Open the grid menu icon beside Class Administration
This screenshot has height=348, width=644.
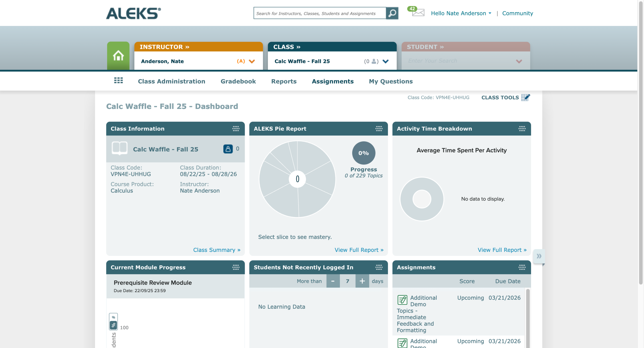(x=118, y=81)
